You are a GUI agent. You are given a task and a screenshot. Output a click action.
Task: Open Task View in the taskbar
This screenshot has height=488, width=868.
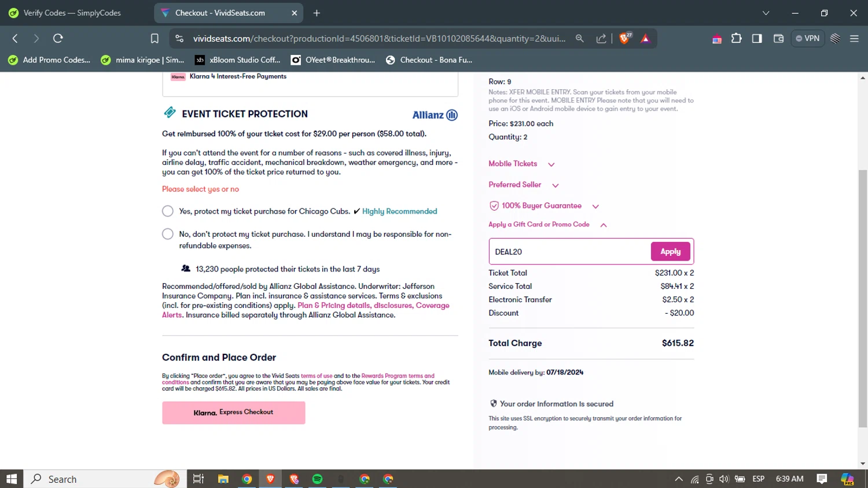(x=198, y=479)
